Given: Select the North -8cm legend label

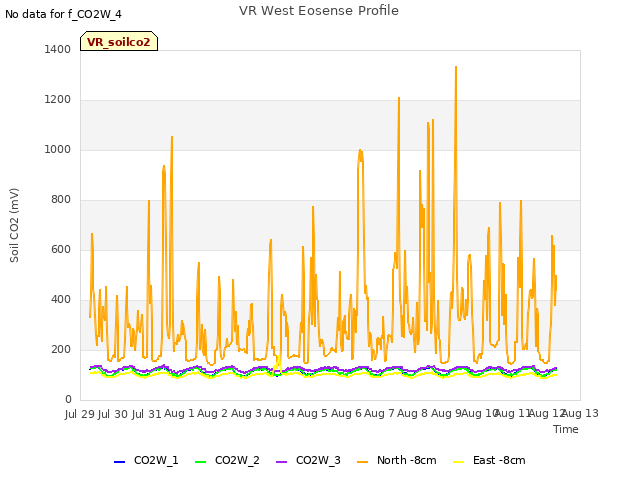Looking at the screenshot, I should [407, 460].
